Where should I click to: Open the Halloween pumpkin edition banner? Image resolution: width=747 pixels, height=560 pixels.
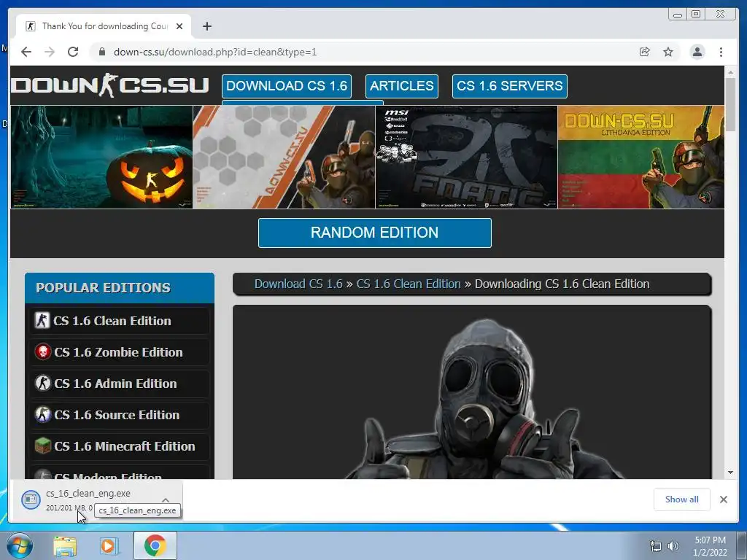point(101,157)
